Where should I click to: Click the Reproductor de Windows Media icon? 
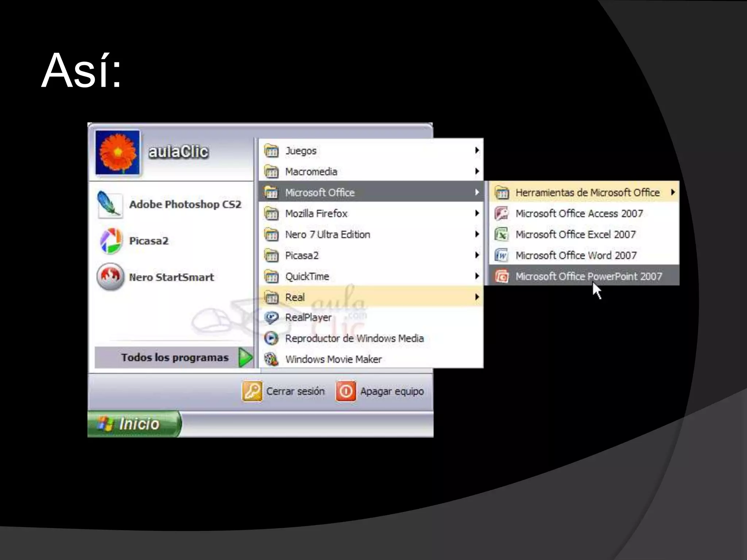coord(271,338)
